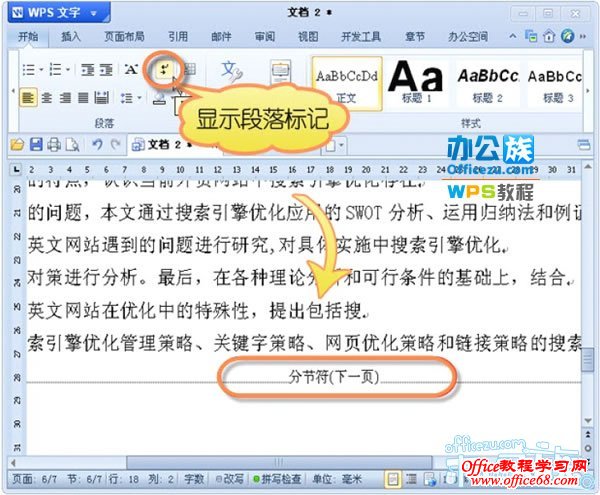
Task: Click 单位: 毫米 unit status
Action: (337, 479)
